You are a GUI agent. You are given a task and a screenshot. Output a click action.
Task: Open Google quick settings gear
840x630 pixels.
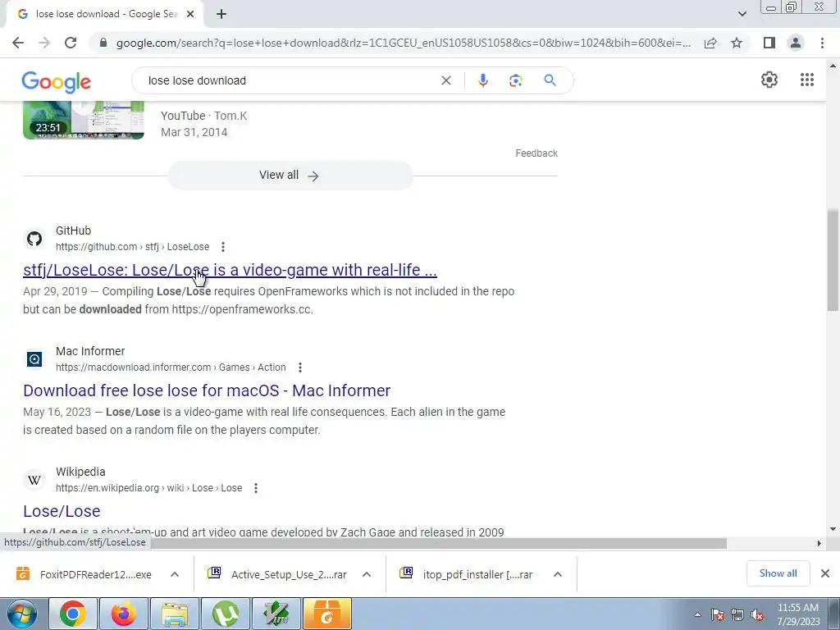(x=769, y=80)
